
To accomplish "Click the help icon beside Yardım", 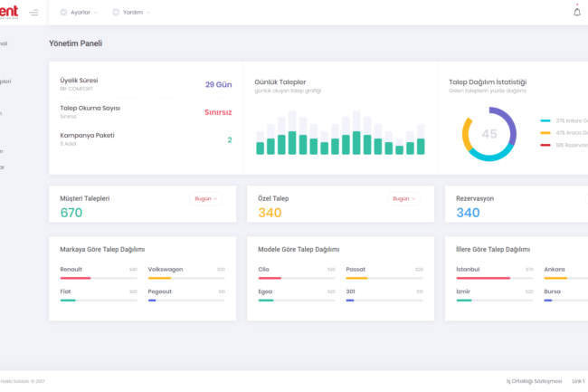I will pyautogui.click(x=116, y=13).
